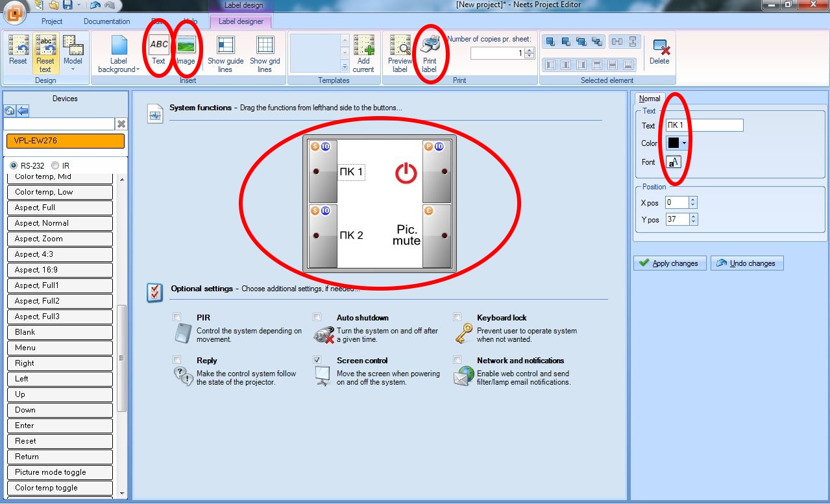Click the Text input field containing ПК 1
Viewport: 830px width, 504px height.
click(x=704, y=125)
